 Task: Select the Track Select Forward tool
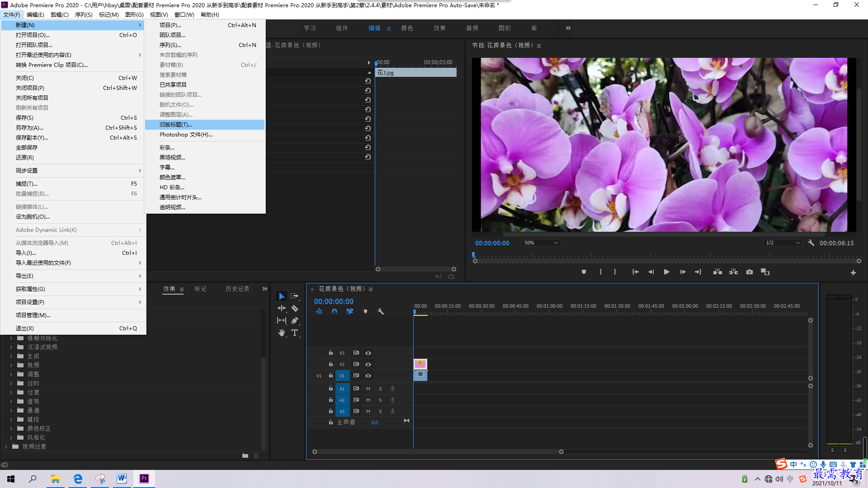pos(295,296)
